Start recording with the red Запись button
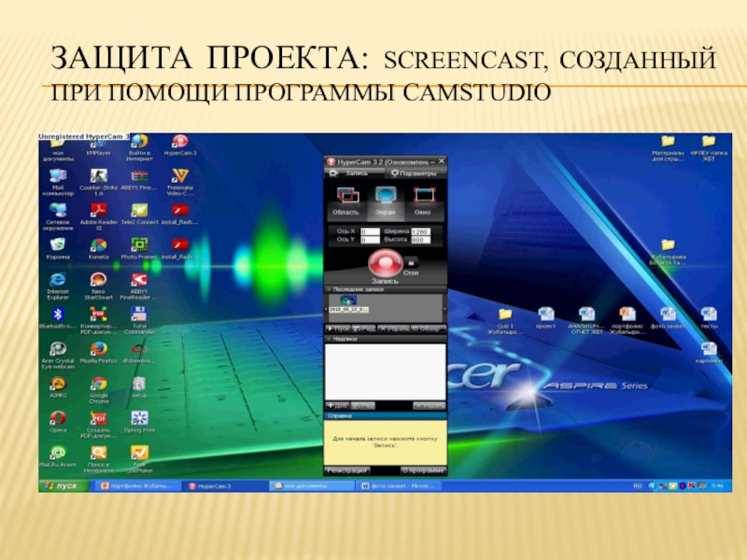Image resolution: width=747 pixels, height=560 pixels. point(385,263)
